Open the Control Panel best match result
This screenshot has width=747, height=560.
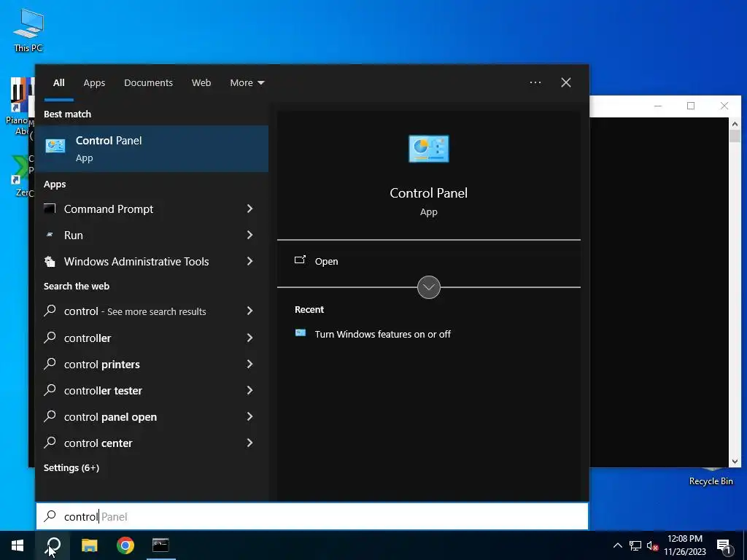[152, 149]
